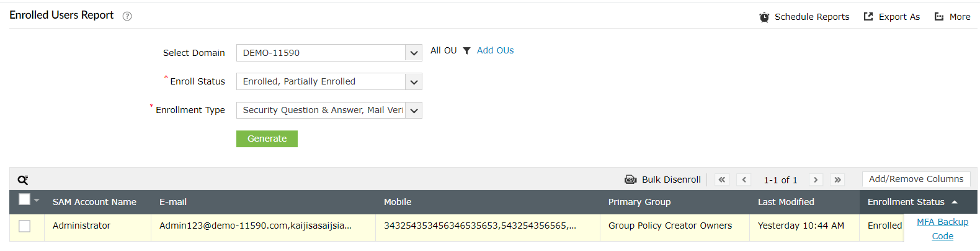Toggle the select-all header checkbox

[25, 199]
